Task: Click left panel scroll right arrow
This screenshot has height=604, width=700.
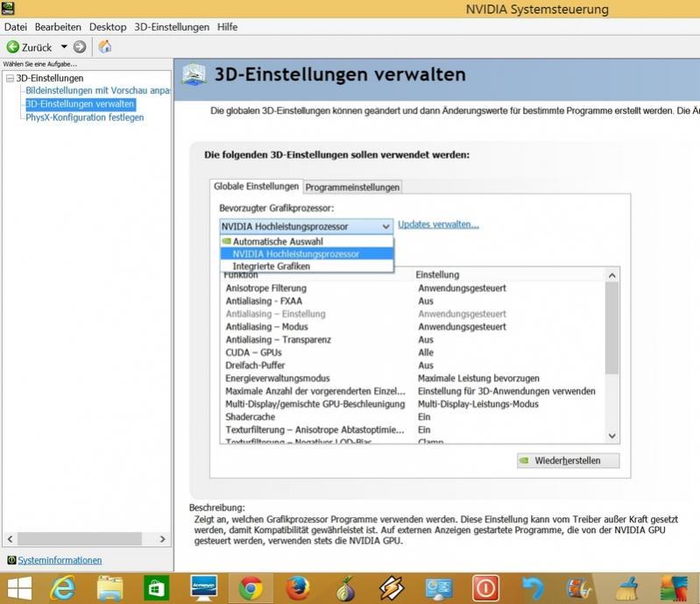Action: click(162, 539)
